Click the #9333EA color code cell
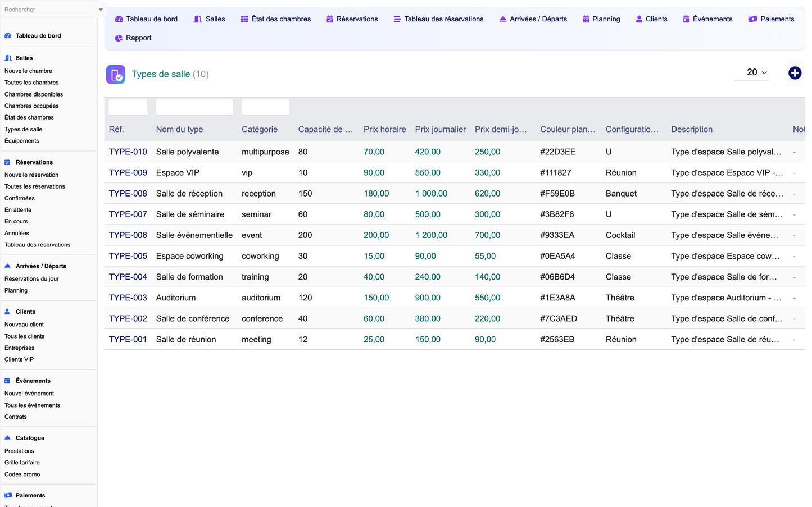This screenshot has width=812, height=507. tap(557, 235)
